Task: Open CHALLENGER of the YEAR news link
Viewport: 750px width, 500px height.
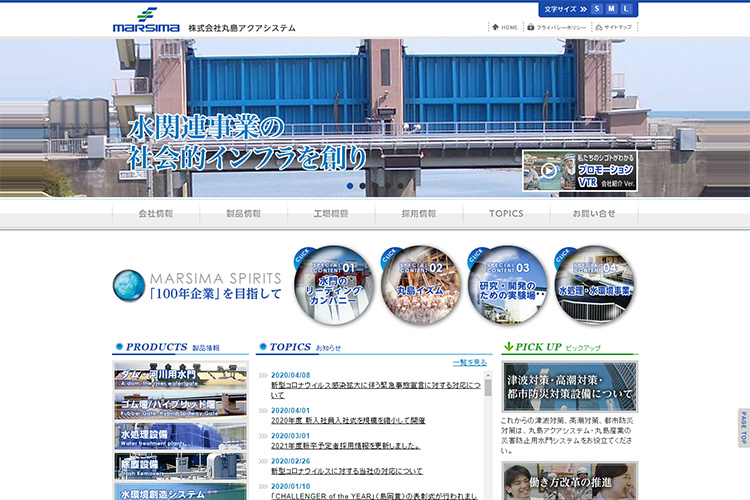Action: pyautogui.click(x=374, y=496)
